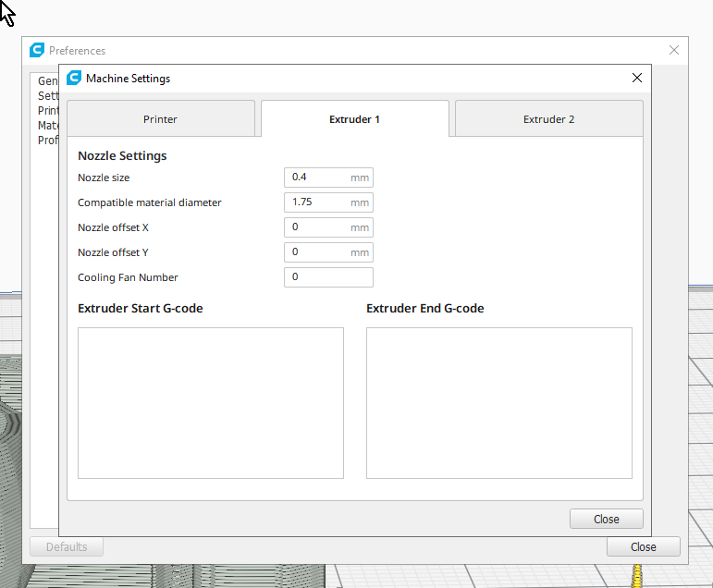Focus the Nozzle offset Y field
Image resolution: width=713 pixels, height=588 pixels.
328,252
